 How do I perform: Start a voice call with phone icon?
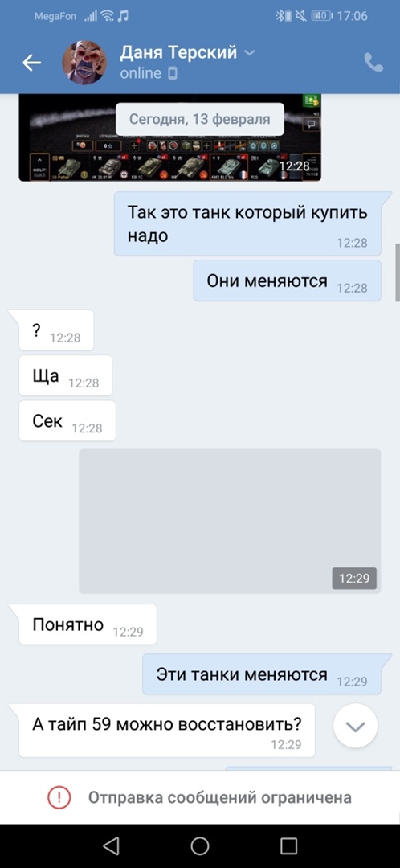click(374, 63)
